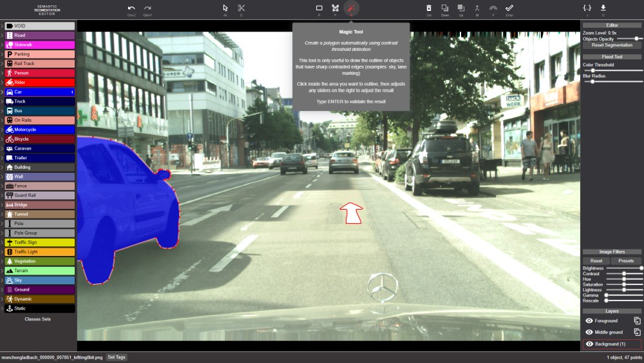644x363 pixels.
Task: Select the scissors cut tool
Action: pos(241,8)
